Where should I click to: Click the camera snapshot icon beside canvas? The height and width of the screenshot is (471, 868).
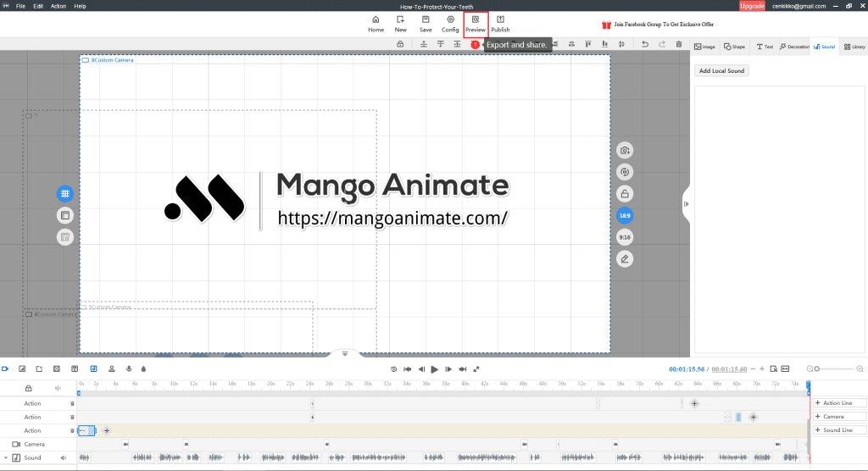click(x=625, y=151)
